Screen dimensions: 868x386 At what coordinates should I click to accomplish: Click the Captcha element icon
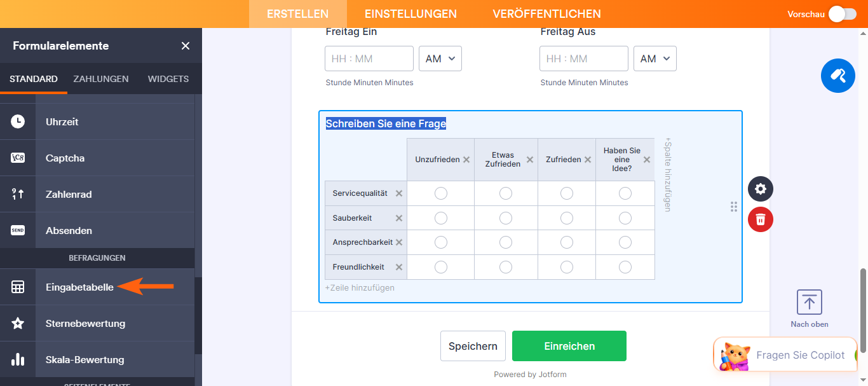pyautogui.click(x=18, y=158)
